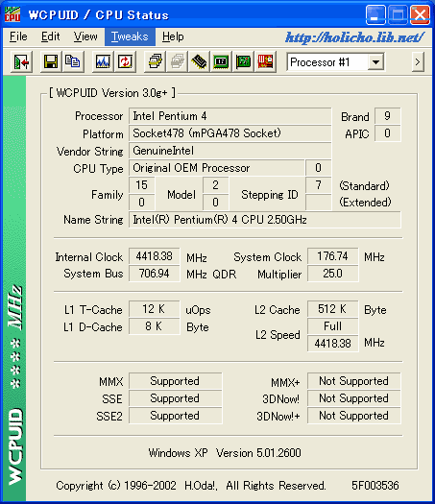Click the L2 Speed value Full

pos(333,326)
